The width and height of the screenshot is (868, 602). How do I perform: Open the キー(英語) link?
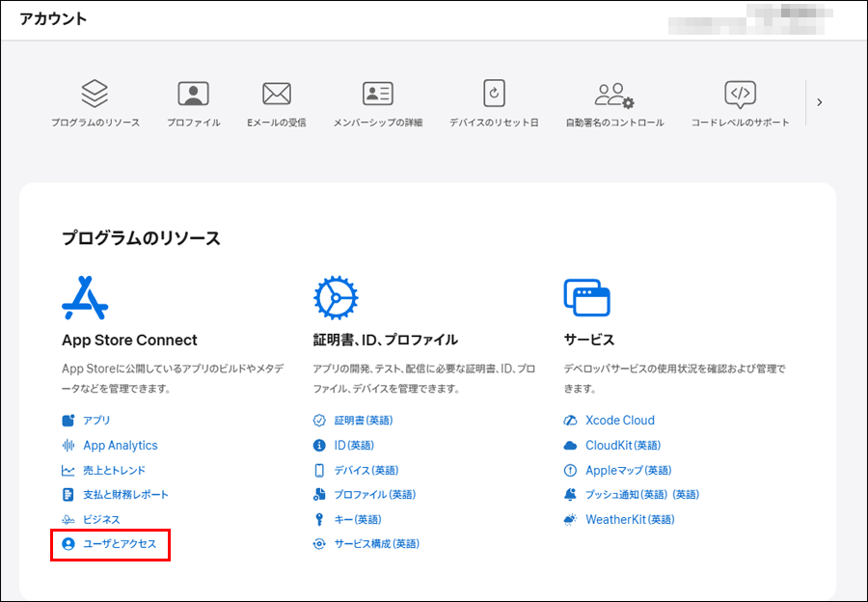pos(358,519)
